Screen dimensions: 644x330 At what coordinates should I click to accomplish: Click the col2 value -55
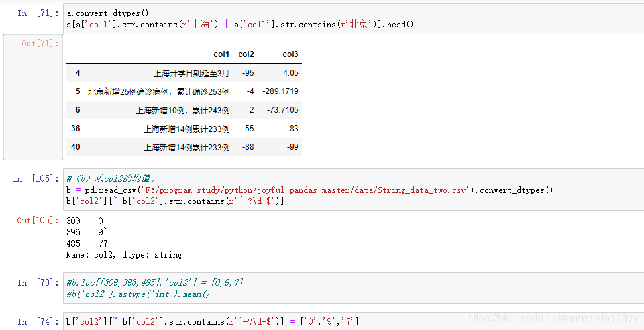pos(248,128)
